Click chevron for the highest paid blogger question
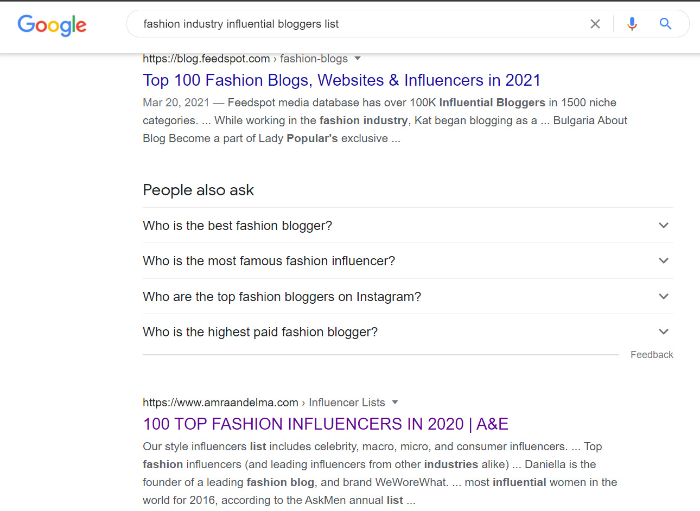 (x=664, y=332)
